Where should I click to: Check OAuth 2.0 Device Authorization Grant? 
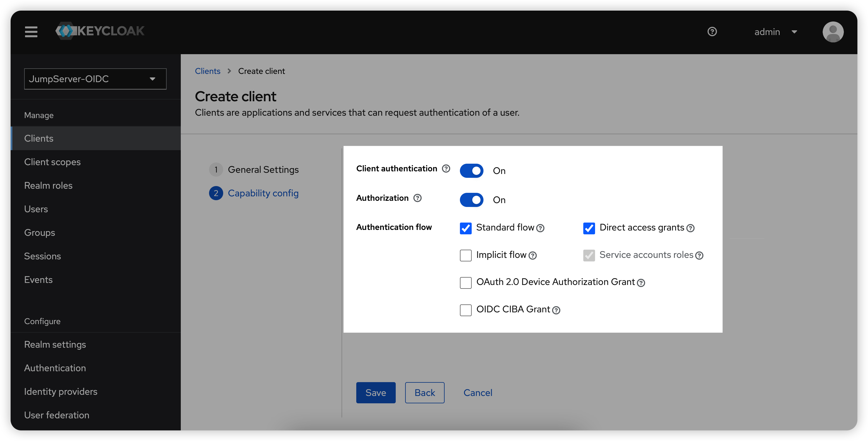point(466,283)
